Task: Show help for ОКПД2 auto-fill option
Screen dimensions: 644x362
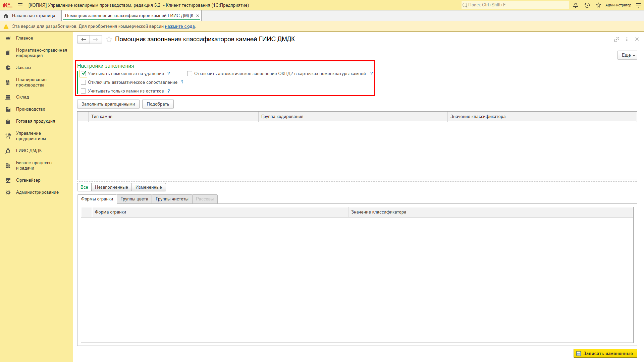Action: tap(371, 74)
